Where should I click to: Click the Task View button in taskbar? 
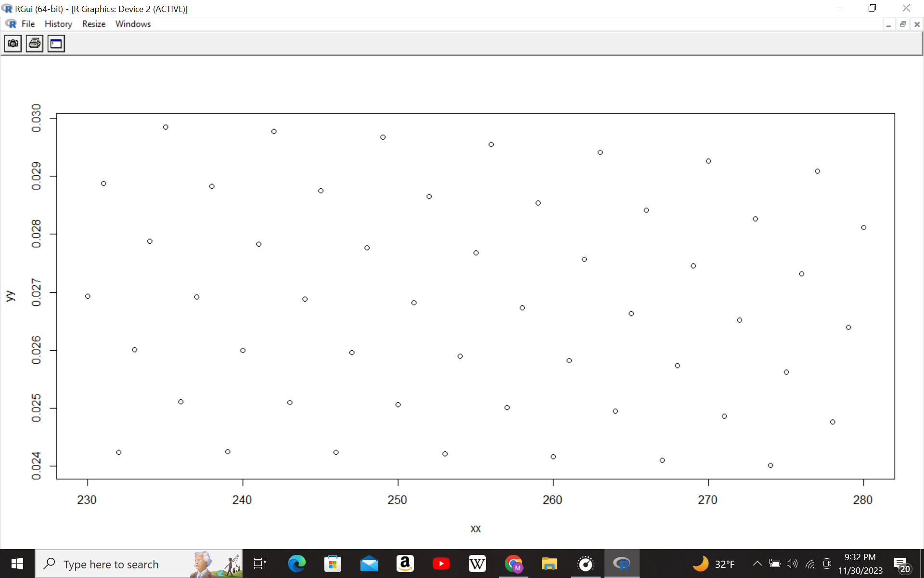[259, 564]
